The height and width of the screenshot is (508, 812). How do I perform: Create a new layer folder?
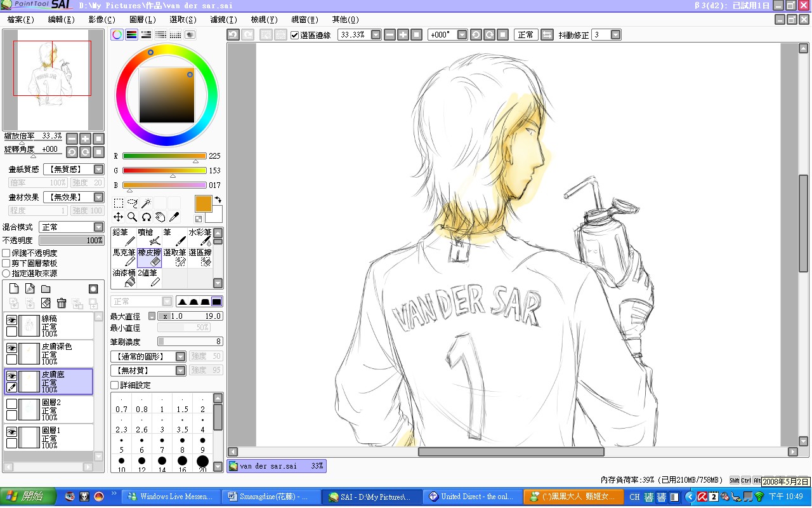click(46, 289)
